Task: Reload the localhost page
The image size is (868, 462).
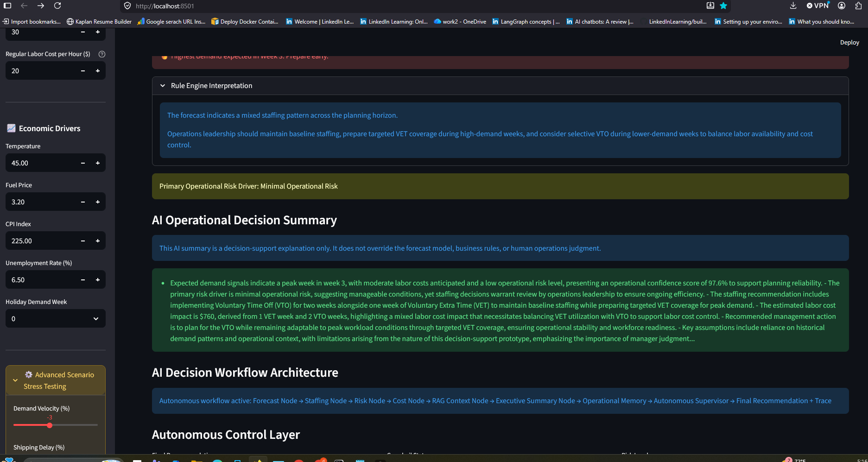Action: point(57,6)
